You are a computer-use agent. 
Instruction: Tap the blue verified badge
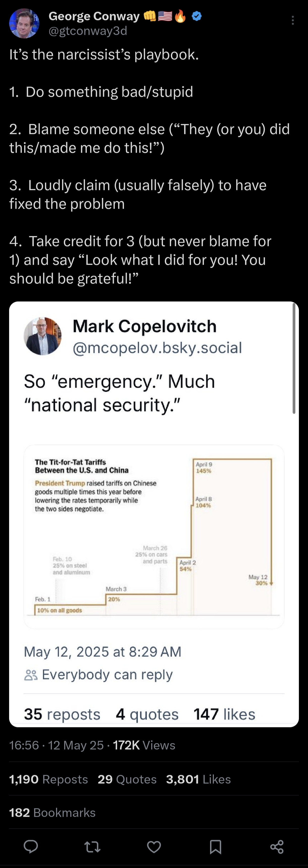click(x=197, y=16)
